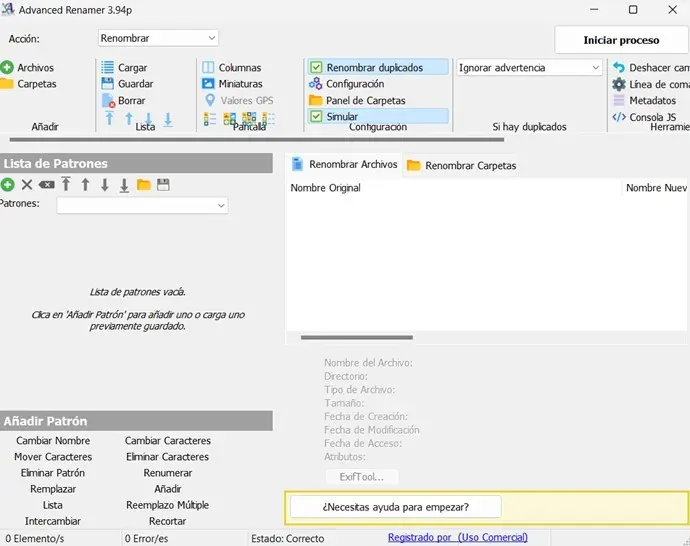
Task: Click ¿Necesitas ayuda para empezar? button
Action: (x=396, y=507)
